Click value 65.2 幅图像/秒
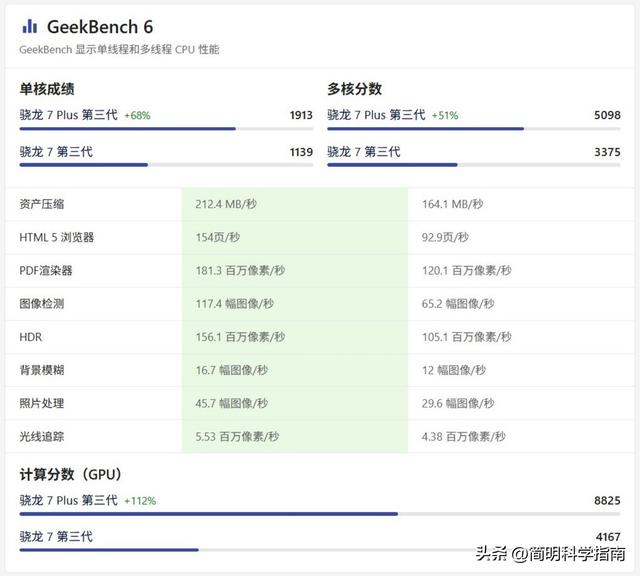The width and height of the screenshot is (640, 576). click(458, 304)
